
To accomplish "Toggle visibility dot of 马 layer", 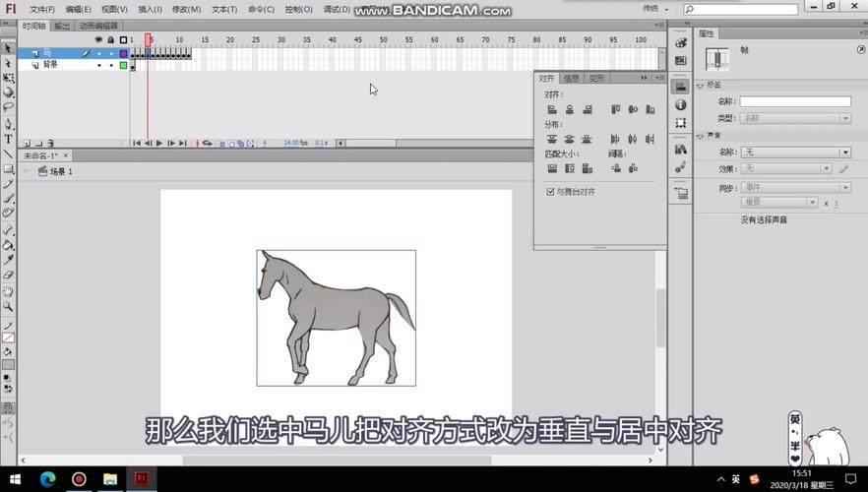I will coord(99,54).
